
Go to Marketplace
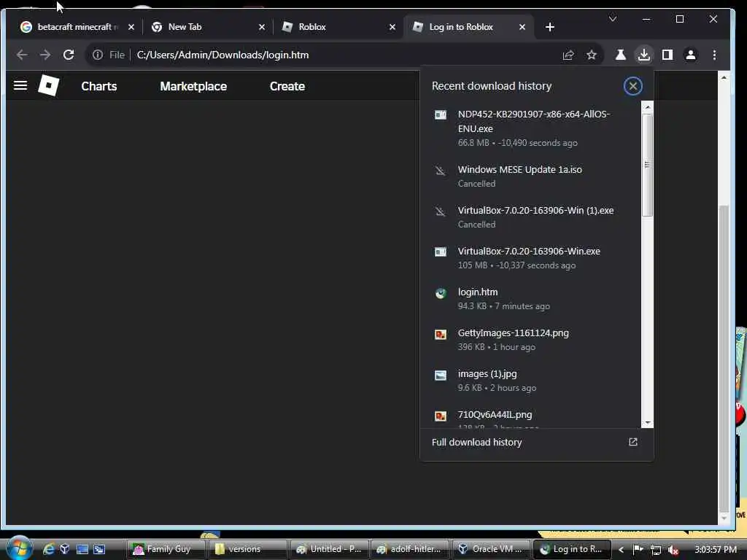tap(193, 86)
